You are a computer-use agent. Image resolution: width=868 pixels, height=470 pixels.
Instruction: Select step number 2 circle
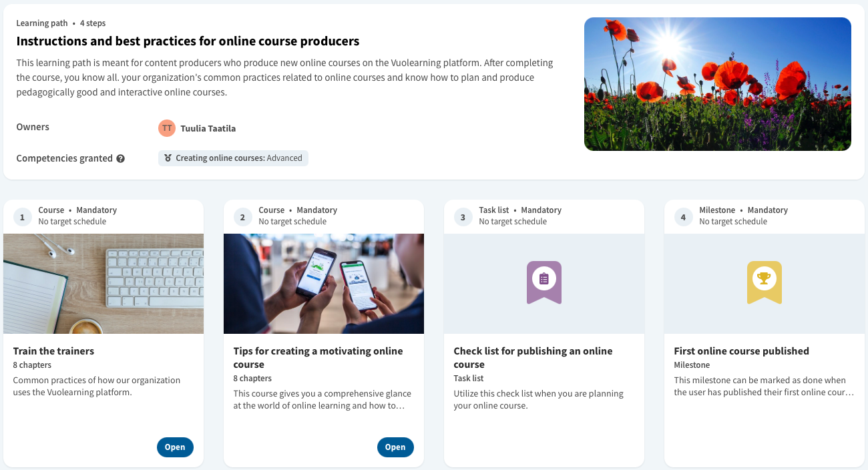click(x=242, y=217)
